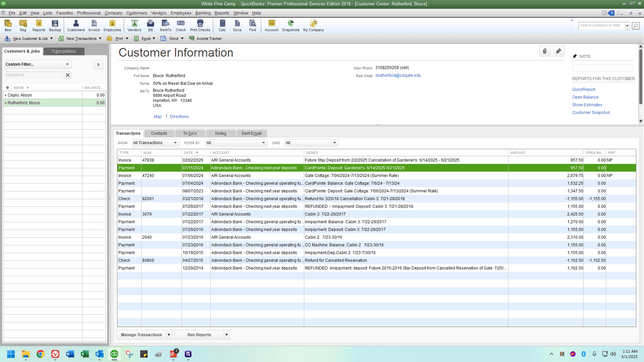Open the My Company icon
This screenshot has width=644, height=362.
click(314, 26)
